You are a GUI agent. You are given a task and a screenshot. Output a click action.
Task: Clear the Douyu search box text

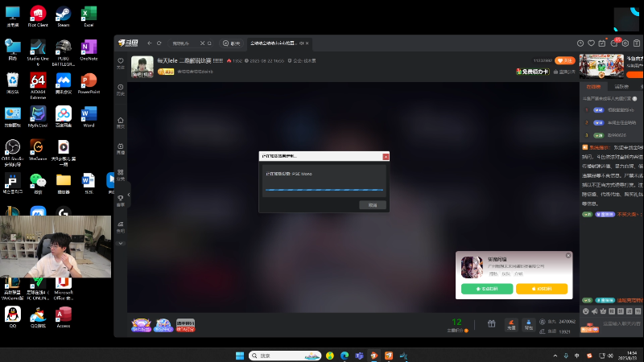[x=202, y=43]
